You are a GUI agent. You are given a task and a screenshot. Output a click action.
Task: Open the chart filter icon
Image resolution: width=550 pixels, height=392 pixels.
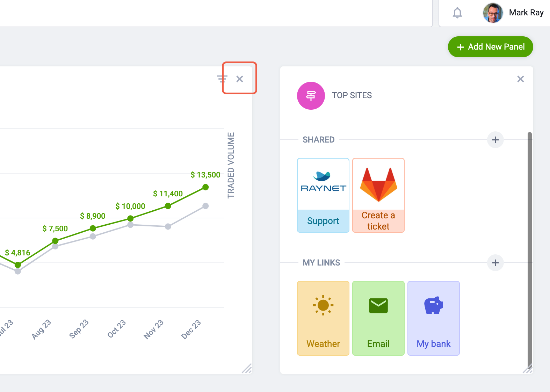click(x=222, y=79)
